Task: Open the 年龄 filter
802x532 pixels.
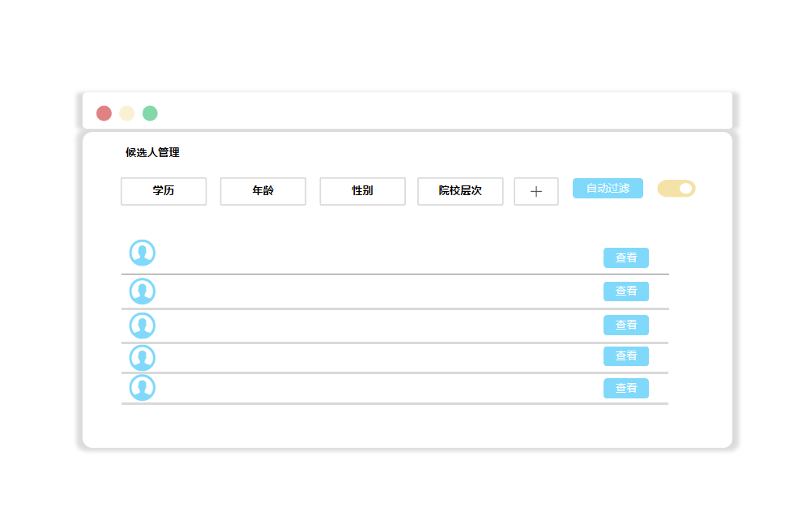Action: point(263,191)
